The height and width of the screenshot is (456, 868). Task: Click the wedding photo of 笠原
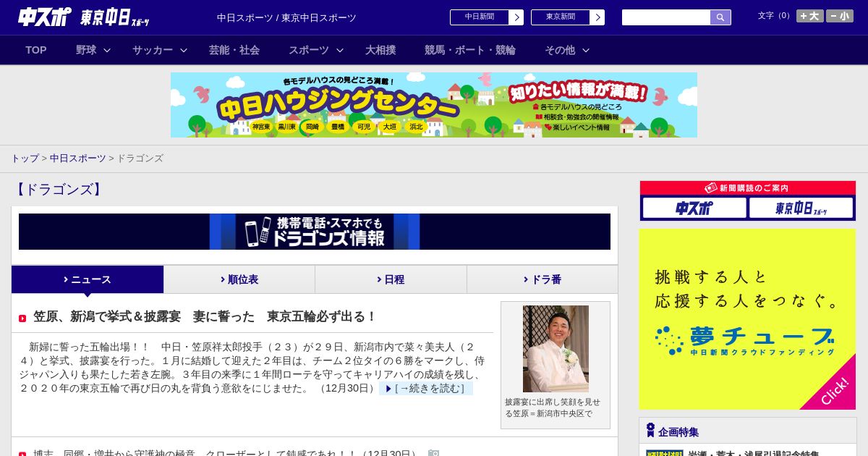556,349
